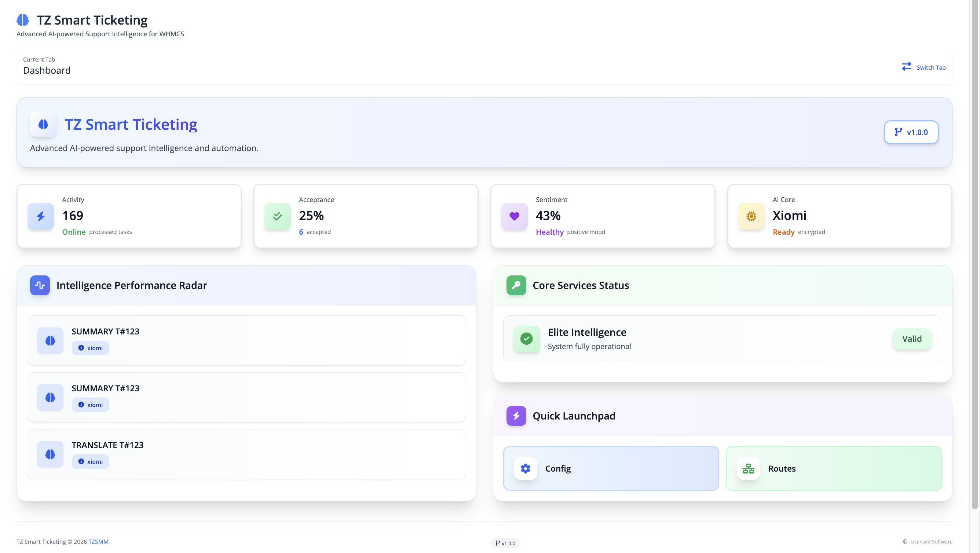
Task: Open the Switch Tab control
Action: 930,67
